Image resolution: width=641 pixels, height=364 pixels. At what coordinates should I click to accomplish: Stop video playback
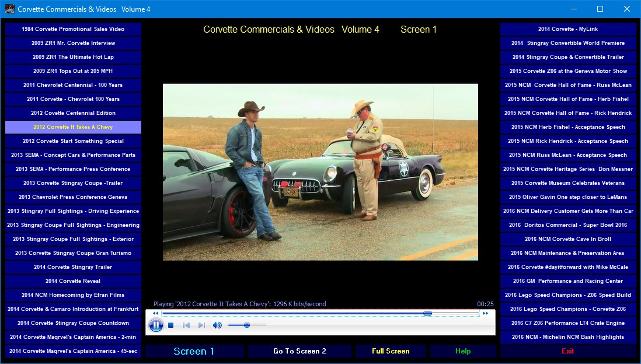pos(171,325)
